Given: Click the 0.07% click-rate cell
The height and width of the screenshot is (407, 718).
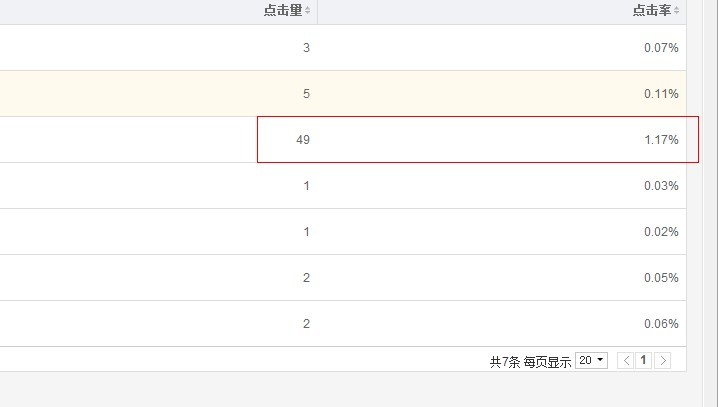Looking at the screenshot, I should pos(661,48).
